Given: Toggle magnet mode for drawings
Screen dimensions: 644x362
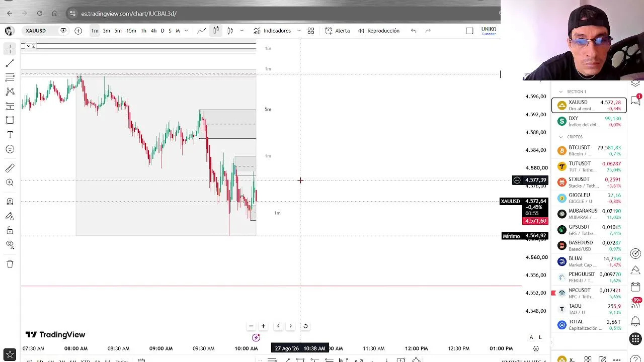Looking at the screenshot, I should click(10, 202).
